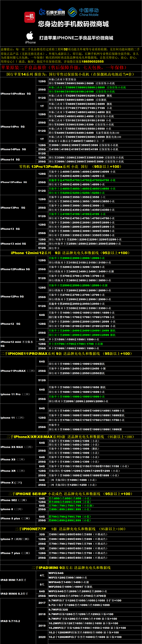The height and width of the screenshot is (644, 142).
Task: Select the iPhone 8 plus（三网）label
Action: tap(15, 518)
